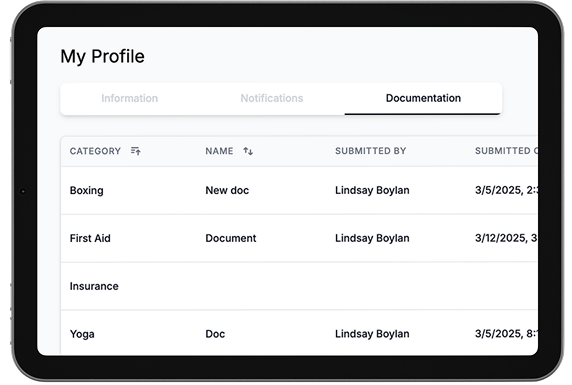The height and width of the screenshot is (385, 572).
Task: Select the First Aid category cell
Action: (x=90, y=238)
